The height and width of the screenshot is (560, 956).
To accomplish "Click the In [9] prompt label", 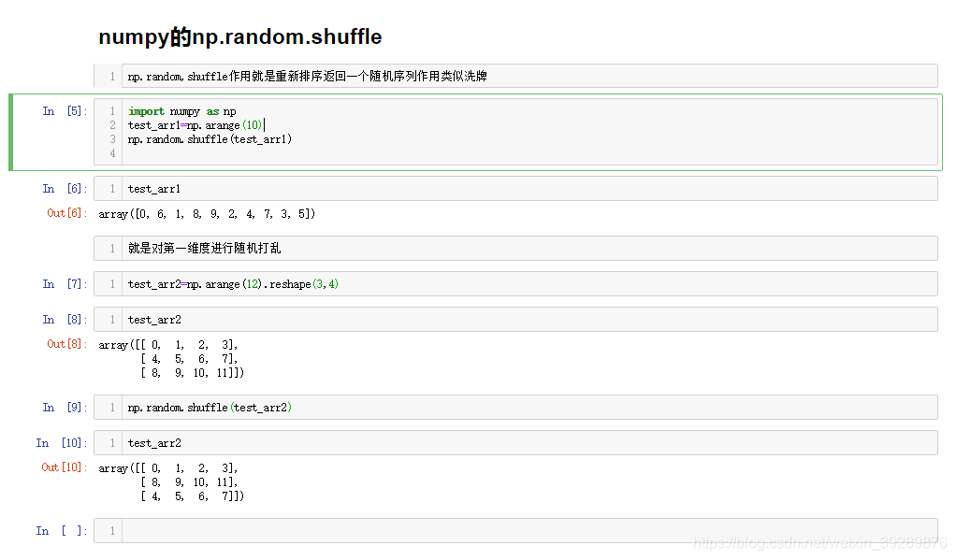I will [x=65, y=407].
